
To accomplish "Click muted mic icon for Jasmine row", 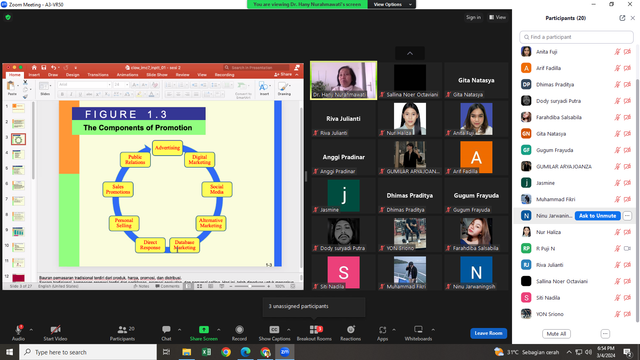I will [x=618, y=183].
